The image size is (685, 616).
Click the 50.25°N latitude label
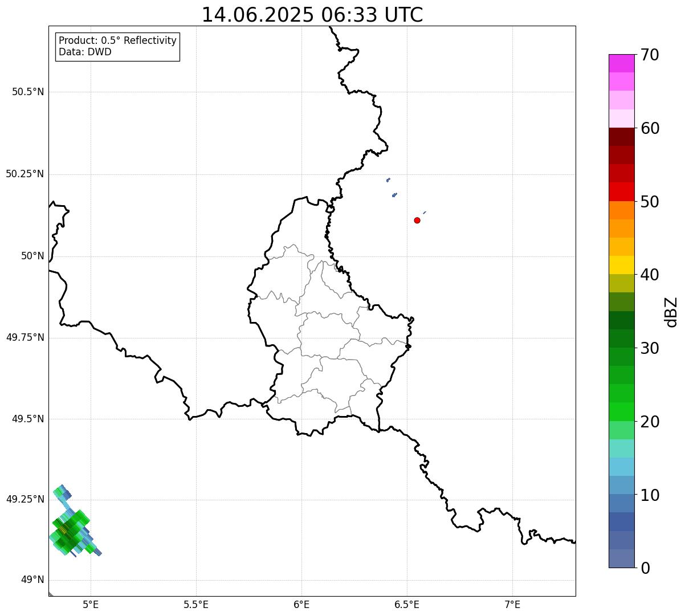(25, 174)
